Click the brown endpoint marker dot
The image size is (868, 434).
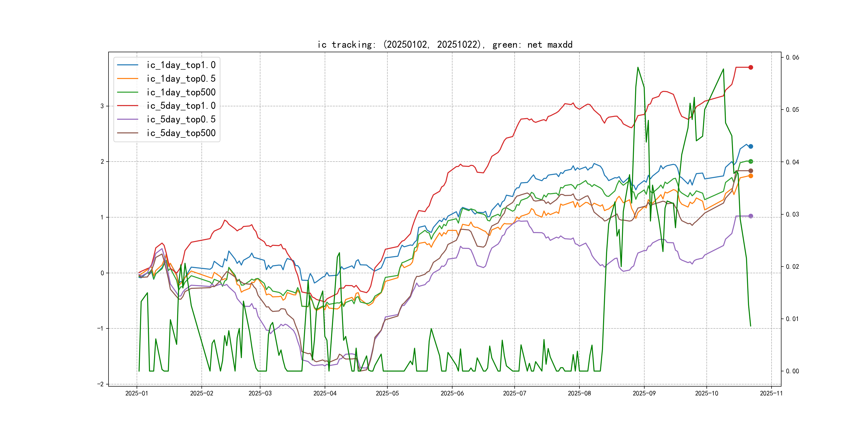point(750,171)
